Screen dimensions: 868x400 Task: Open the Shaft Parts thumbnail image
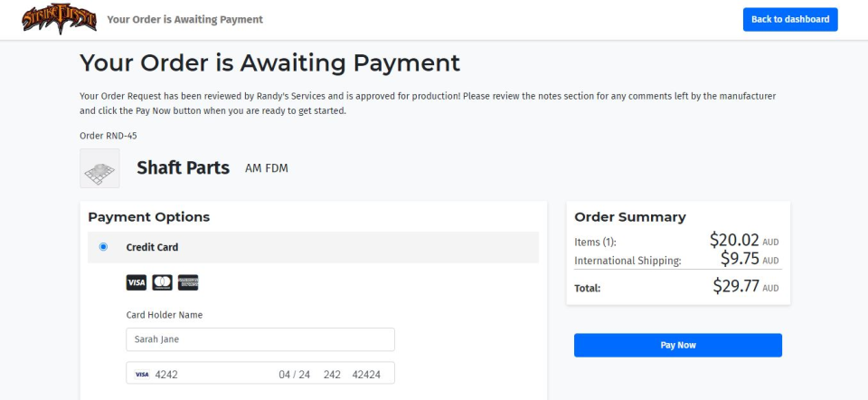[99, 168]
